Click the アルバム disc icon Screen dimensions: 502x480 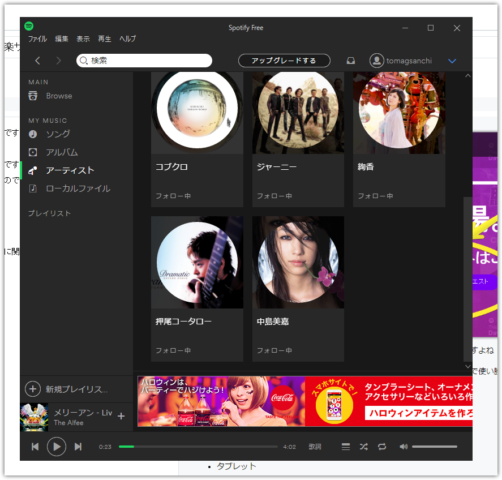click(33, 152)
